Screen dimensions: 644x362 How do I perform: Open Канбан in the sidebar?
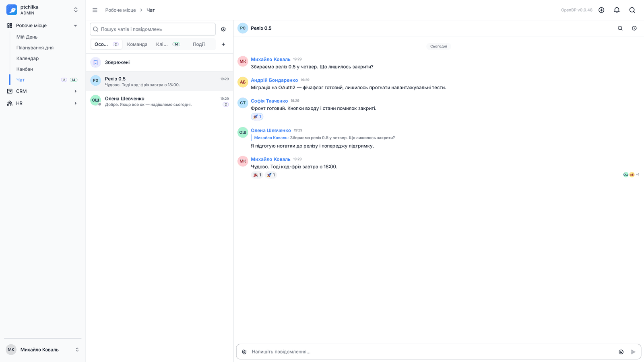[x=25, y=69]
